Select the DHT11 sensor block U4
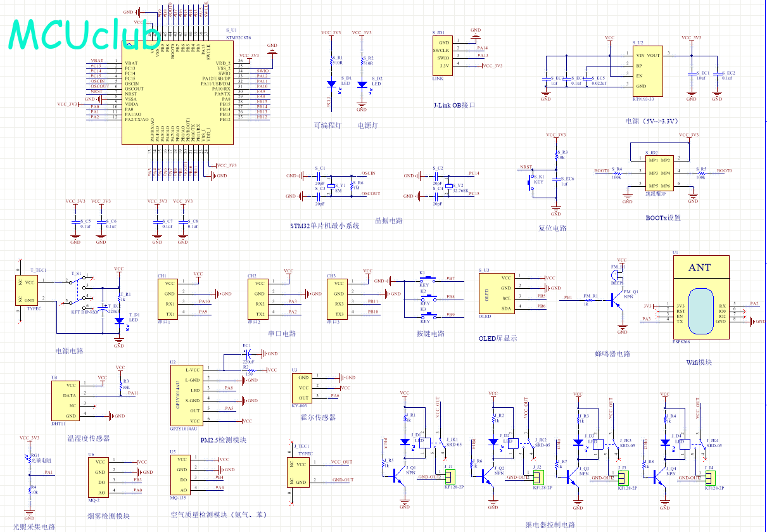 coord(66,400)
